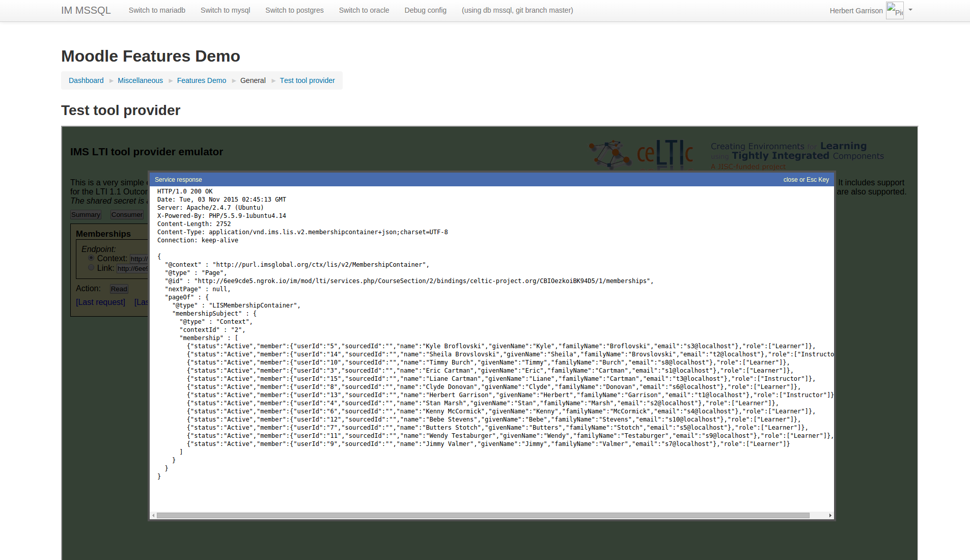Click the Stan Marsh membership row
Screen dimensions: 970x560
pyautogui.click(x=483, y=403)
